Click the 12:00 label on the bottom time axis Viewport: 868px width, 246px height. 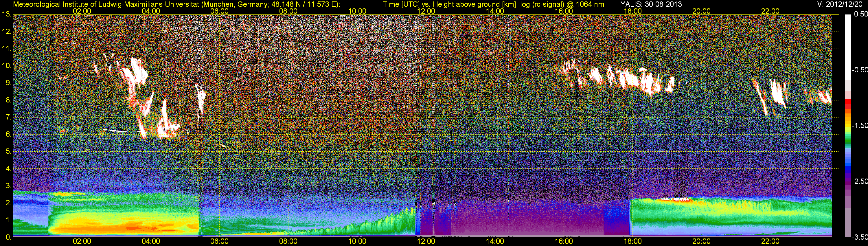pyautogui.click(x=426, y=241)
